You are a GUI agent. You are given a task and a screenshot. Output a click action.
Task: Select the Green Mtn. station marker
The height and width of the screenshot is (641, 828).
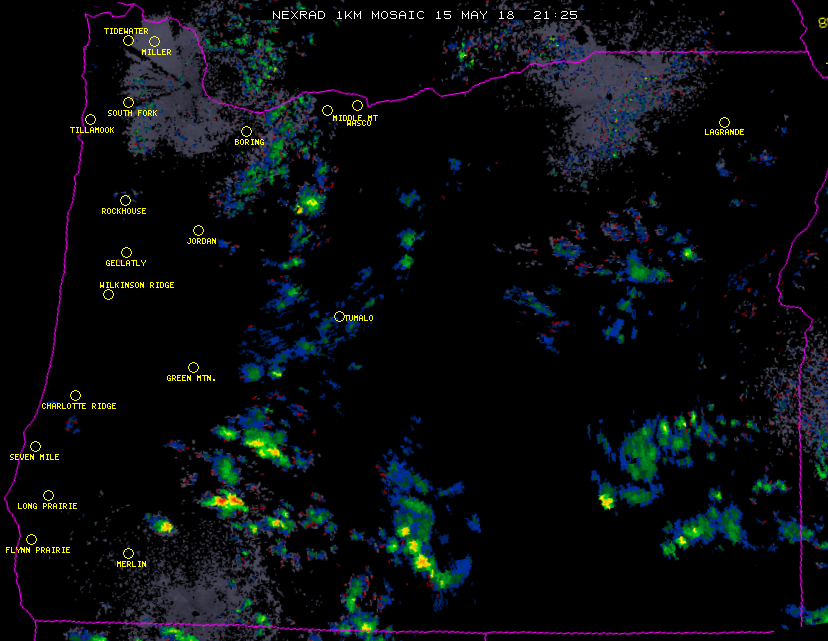tap(193, 367)
